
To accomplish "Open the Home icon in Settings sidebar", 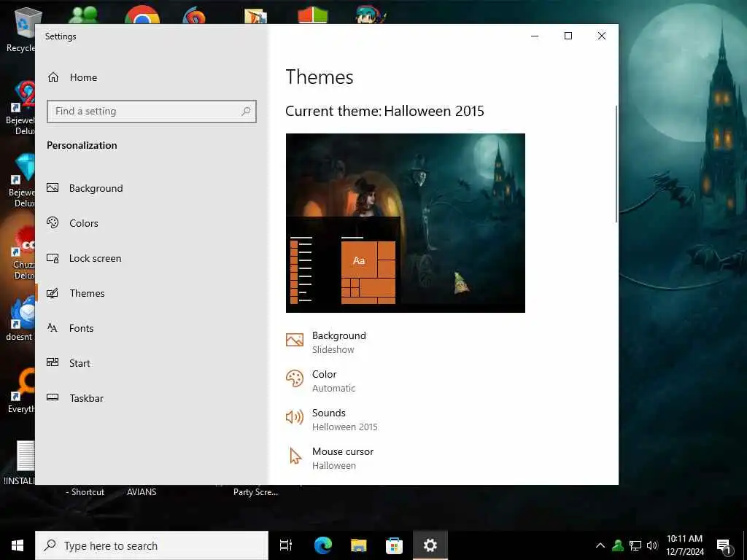I will click(53, 77).
